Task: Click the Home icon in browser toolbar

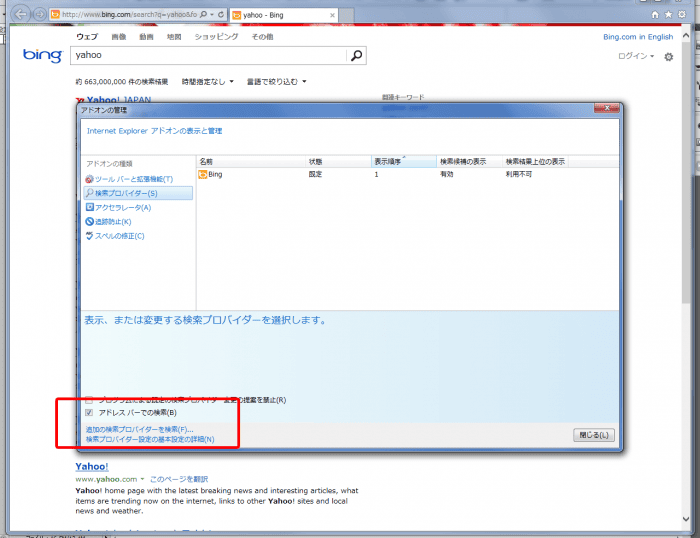Action: (655, 15)
